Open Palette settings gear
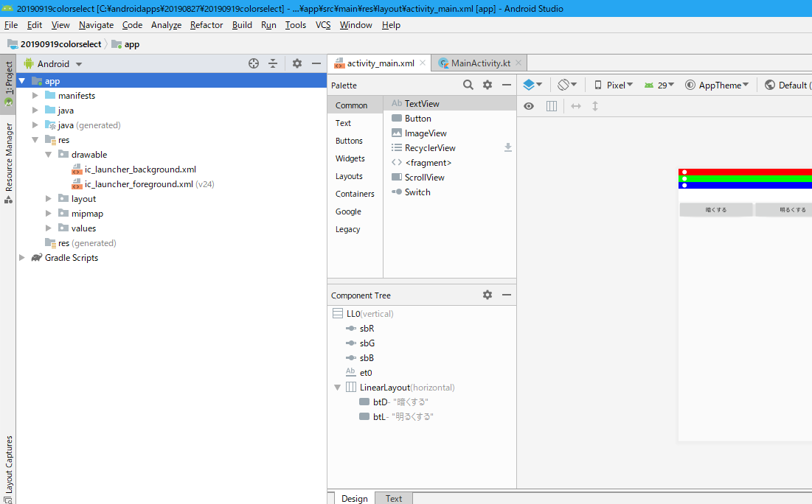This screenshot has width=812, height=504. click(x=487, y=85)
